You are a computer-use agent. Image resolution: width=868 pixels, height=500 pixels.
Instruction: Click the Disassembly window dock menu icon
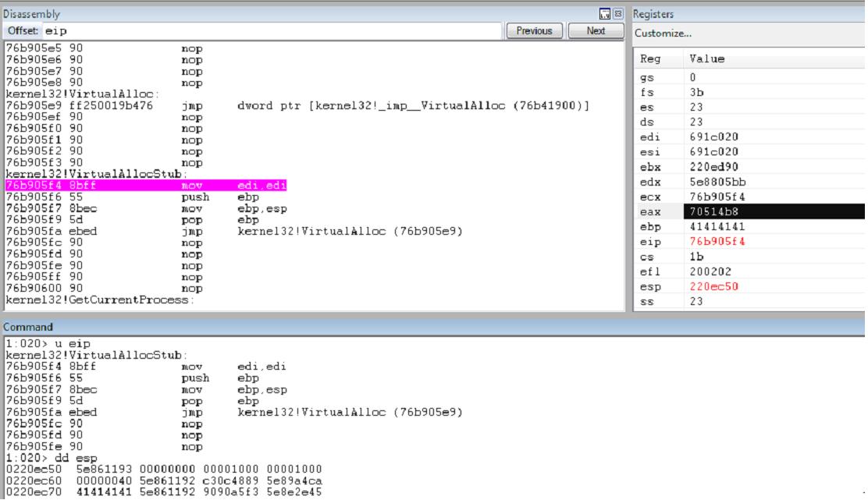605,14
